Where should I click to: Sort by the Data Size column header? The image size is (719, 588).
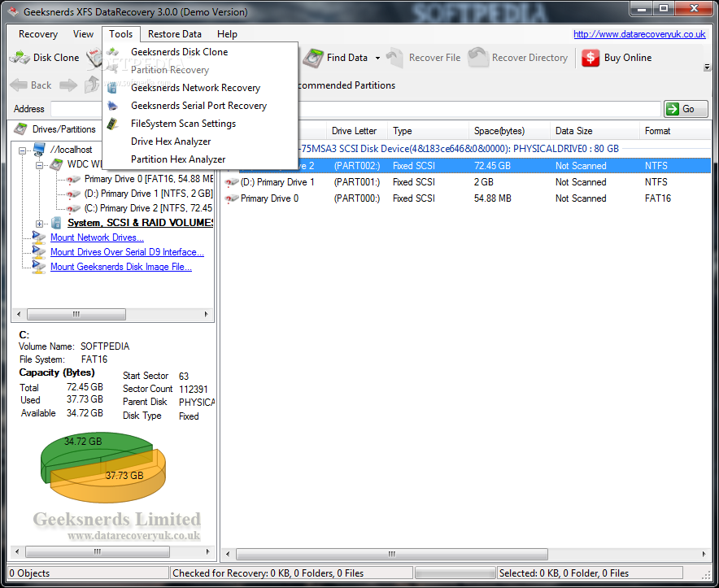point(595,131)
